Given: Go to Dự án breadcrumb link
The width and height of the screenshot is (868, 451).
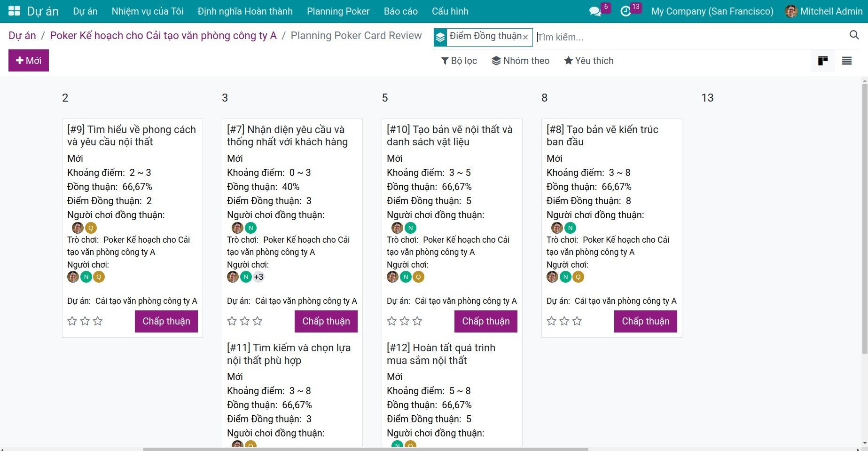Looking at the screenshot, I should point(22,36).
